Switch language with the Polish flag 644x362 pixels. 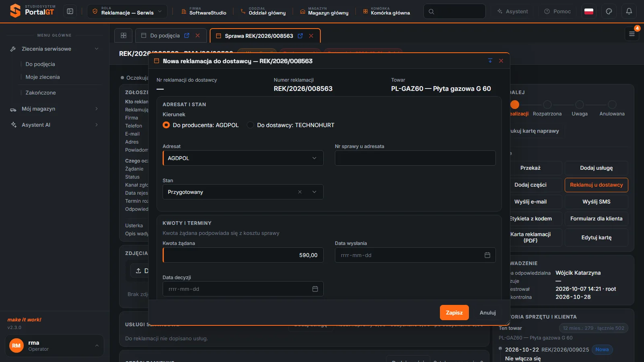click(589, 11)
